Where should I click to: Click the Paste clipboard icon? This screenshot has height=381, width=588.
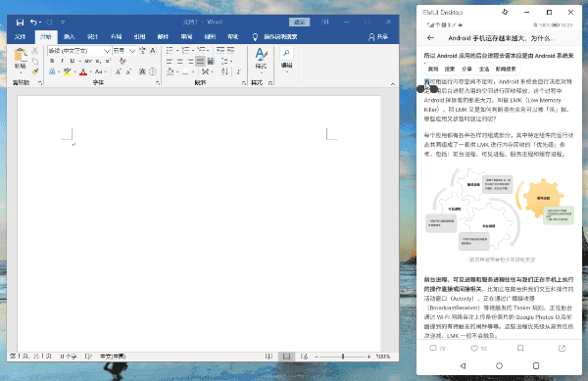point(21,55)
